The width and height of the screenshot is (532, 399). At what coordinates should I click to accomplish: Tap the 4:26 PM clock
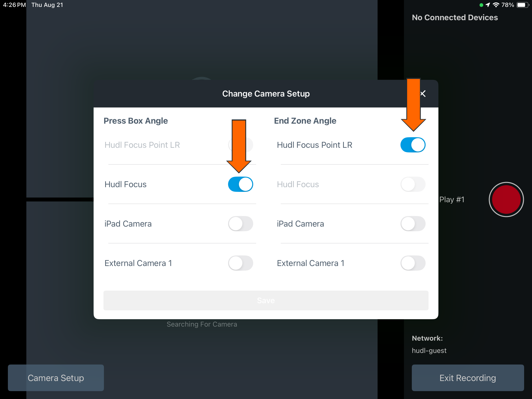coord(14,5)
